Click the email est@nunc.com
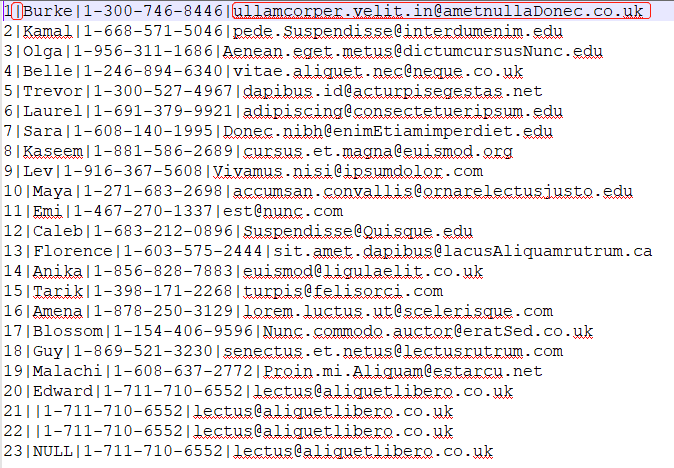The image size is (674, 468). click(x=282, y=211)
